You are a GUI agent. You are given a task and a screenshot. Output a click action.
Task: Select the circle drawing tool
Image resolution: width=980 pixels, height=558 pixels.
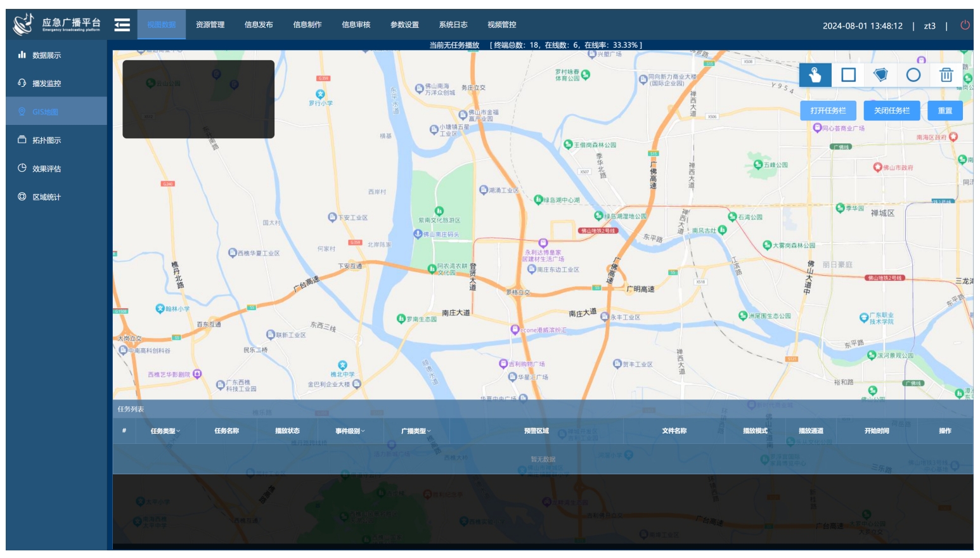click(x=913, y=75)
